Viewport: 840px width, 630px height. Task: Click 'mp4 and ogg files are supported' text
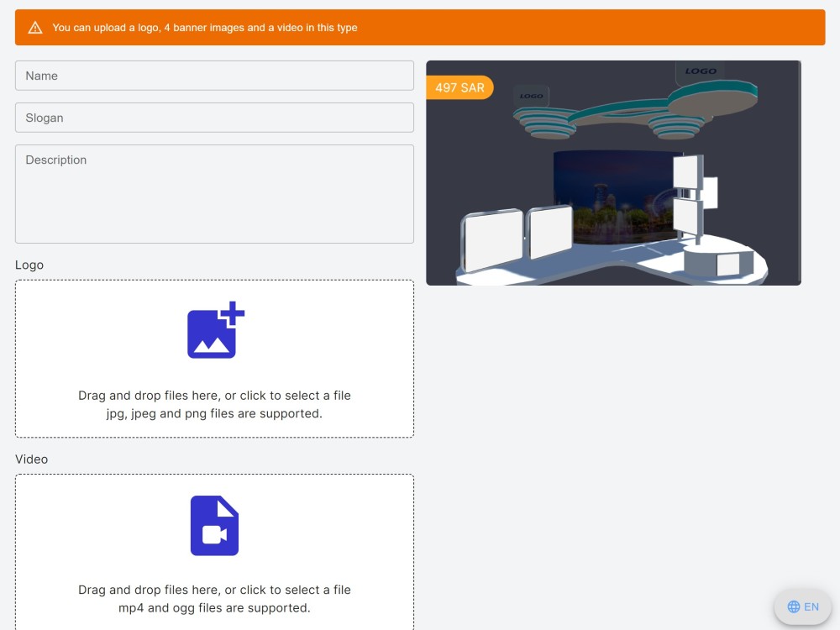(214, 608)
